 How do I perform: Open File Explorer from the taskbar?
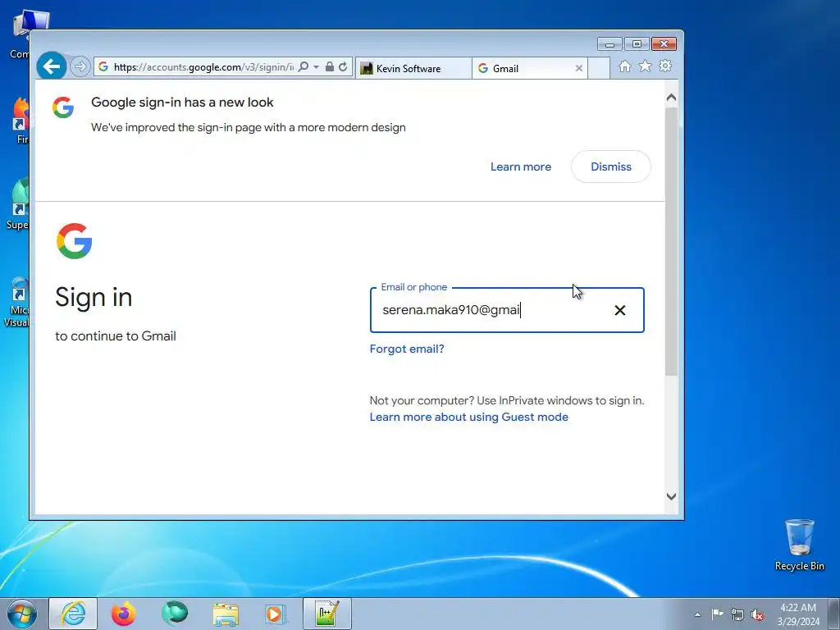[226, 614]
